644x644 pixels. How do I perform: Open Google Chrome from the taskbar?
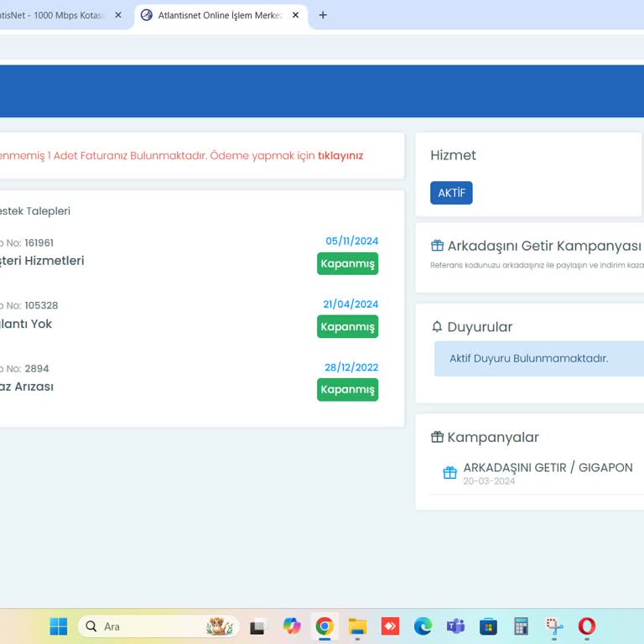325,626
